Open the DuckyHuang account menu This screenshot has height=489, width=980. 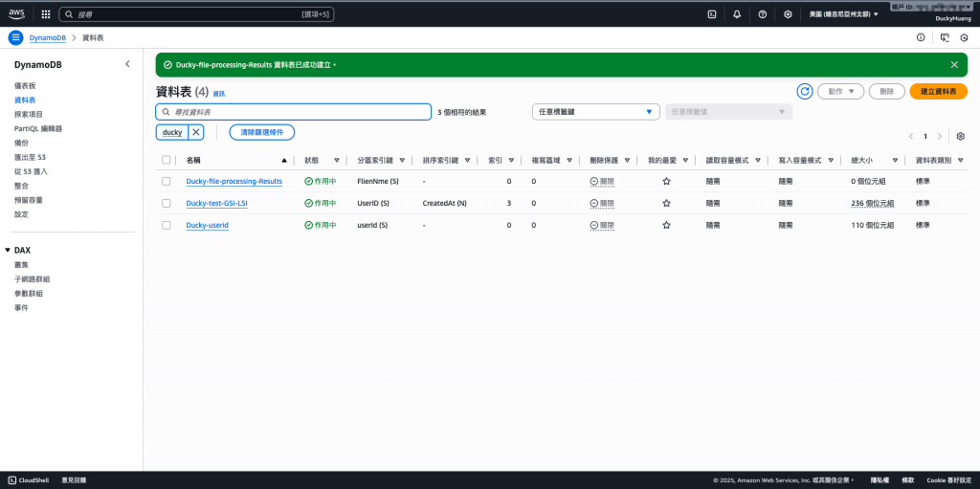954,19
